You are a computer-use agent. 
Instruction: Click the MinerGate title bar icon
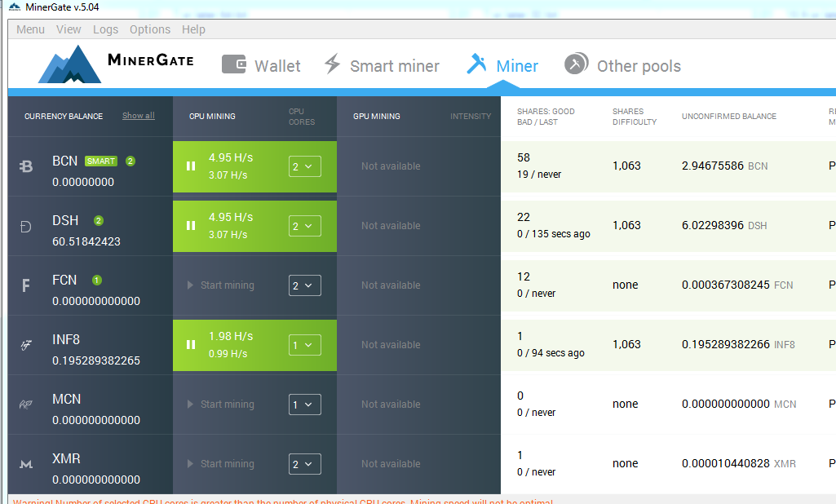(15, 7)
